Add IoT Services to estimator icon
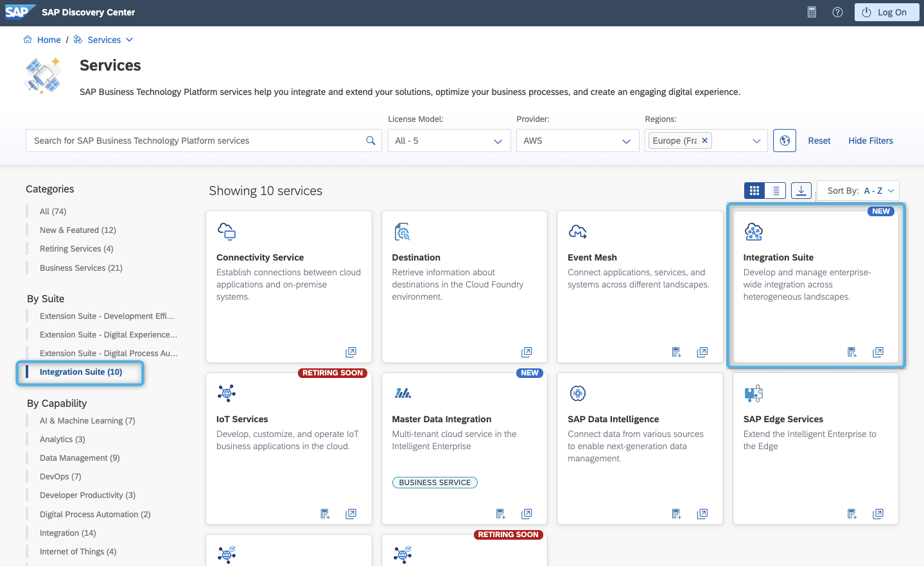 tap(325, 514)
